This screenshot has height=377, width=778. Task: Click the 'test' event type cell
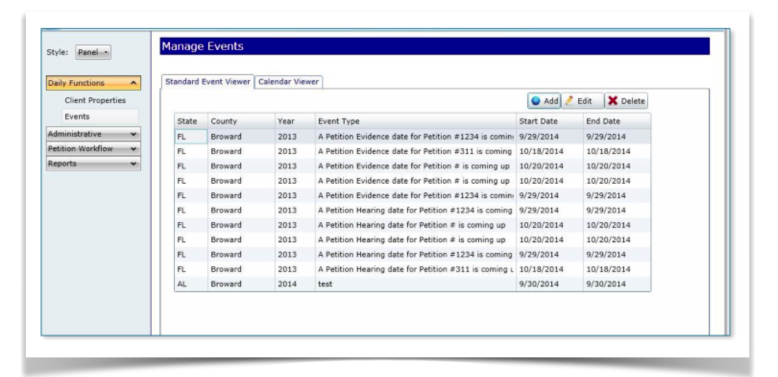coord(415,284)
